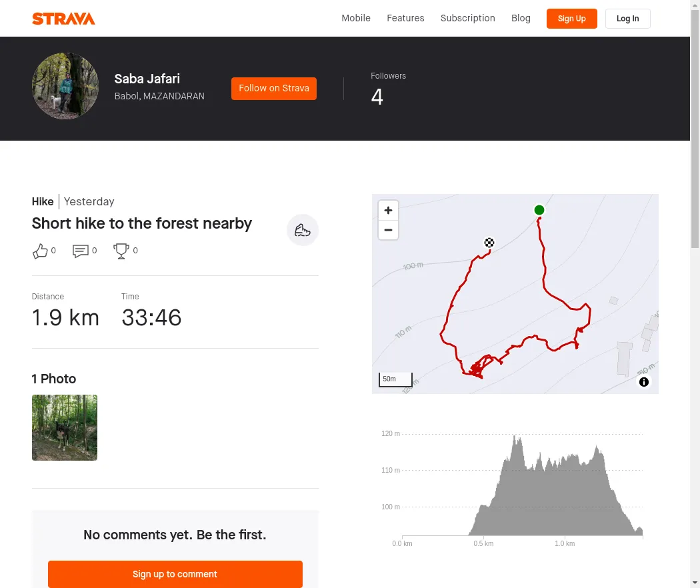The image size is (700, 588).
Task: Go to the Subscription page
Action: pyautogui.click(x=468, y=19)
